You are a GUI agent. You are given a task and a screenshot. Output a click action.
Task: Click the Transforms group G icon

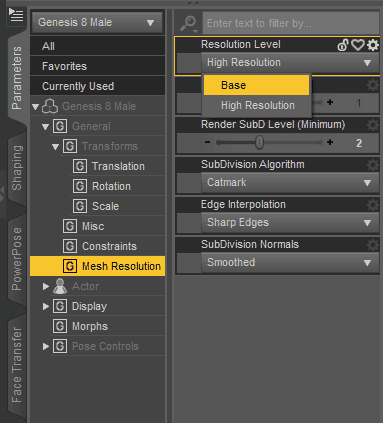[70, 146]
